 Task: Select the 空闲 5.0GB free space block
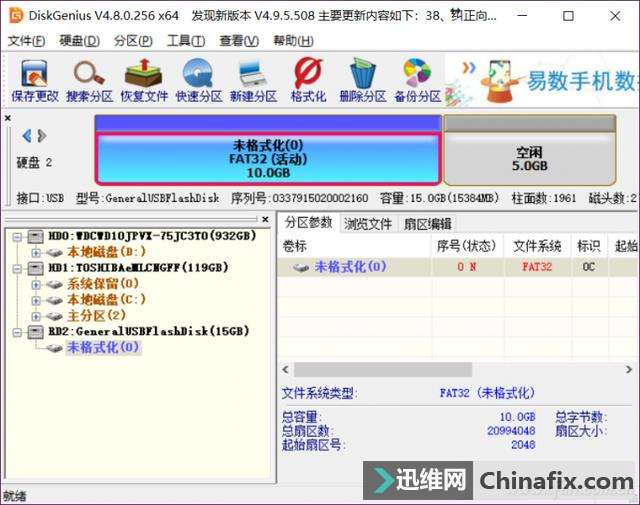click(529, 159)
